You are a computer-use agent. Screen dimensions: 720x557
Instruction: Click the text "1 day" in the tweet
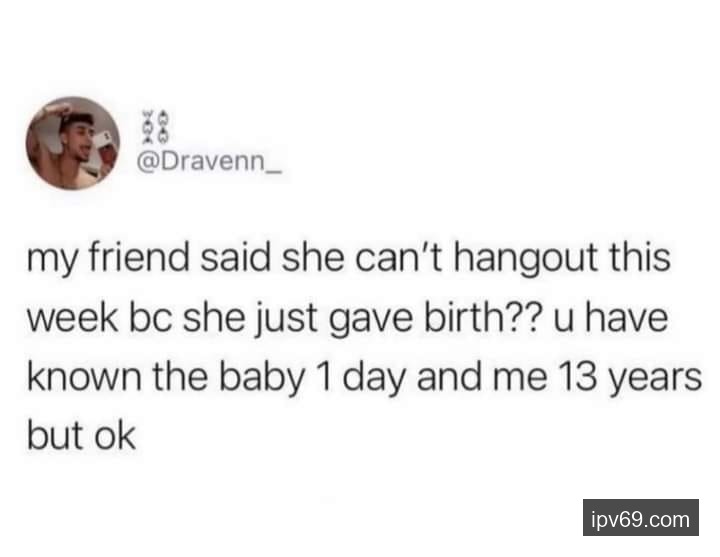[362, 379]
